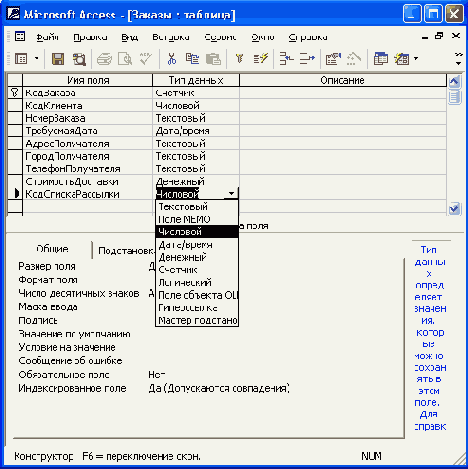Screen dimensions: 468x469
Task: Select the СтоимостьДоставки field name cell
Action: [87, 181]
